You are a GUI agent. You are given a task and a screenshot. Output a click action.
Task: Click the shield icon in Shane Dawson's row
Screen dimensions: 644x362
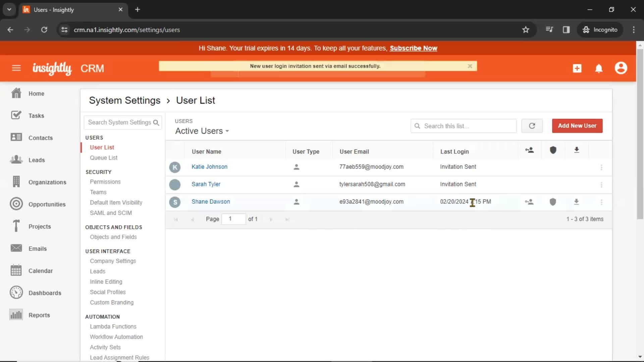coord(553,202)
